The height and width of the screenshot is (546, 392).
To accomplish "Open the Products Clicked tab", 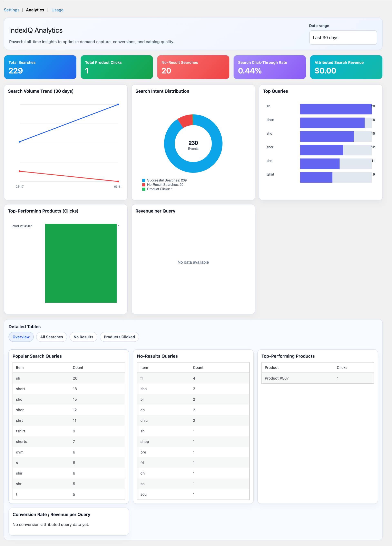I will click(x=119, y=337).
